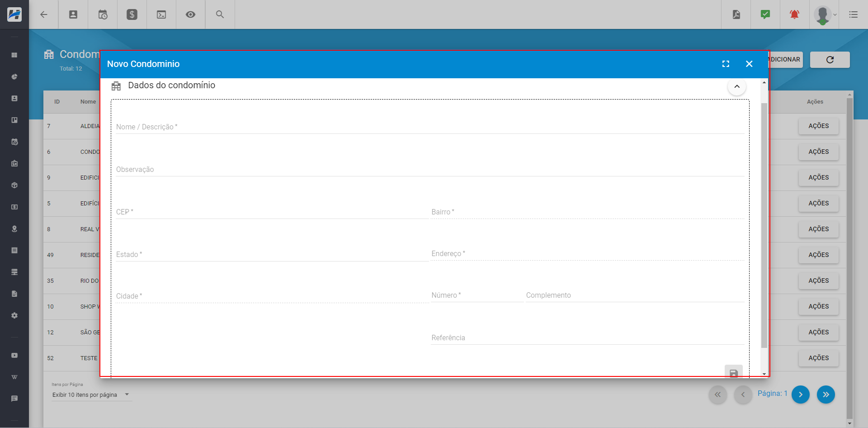This screenshot has height=428, width=868.
Task: Click the refresh button beside ADICIONAR
Action: tap(830, 60)
